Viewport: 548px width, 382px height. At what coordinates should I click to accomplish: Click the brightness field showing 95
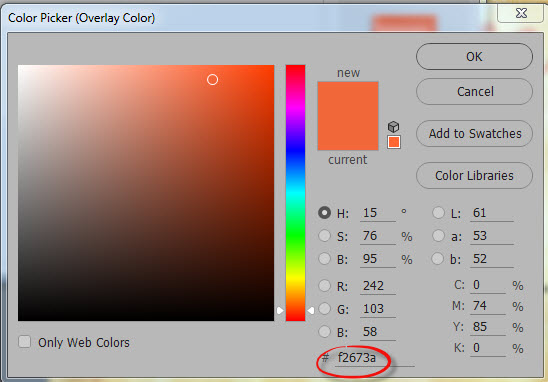click(x=377, y=259)
